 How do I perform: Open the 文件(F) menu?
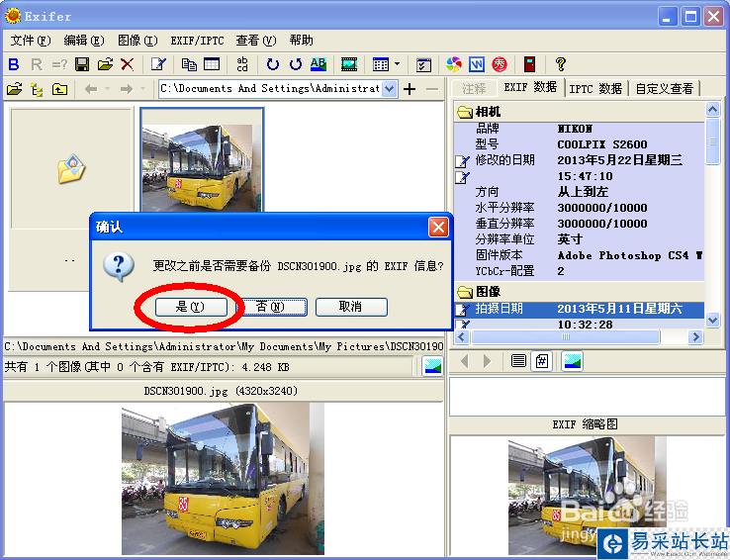(31, 41)
